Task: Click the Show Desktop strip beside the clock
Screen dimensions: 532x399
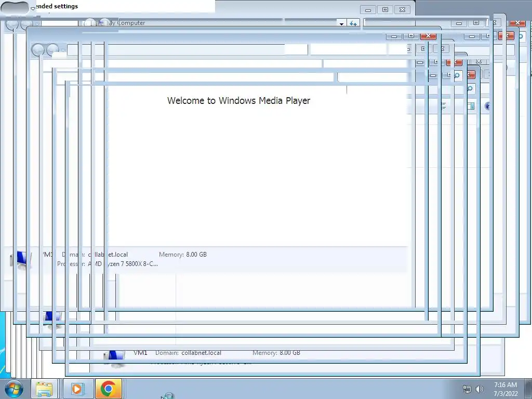Action: tap(528, 389)
